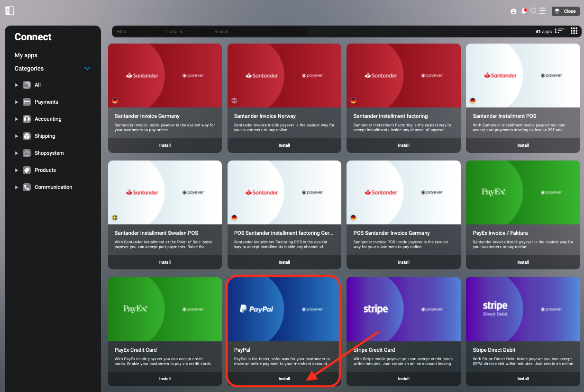This screenshot has width=584, height=392.
Task: Click the Payments card icon in sidebar
Action: (27, 102)
